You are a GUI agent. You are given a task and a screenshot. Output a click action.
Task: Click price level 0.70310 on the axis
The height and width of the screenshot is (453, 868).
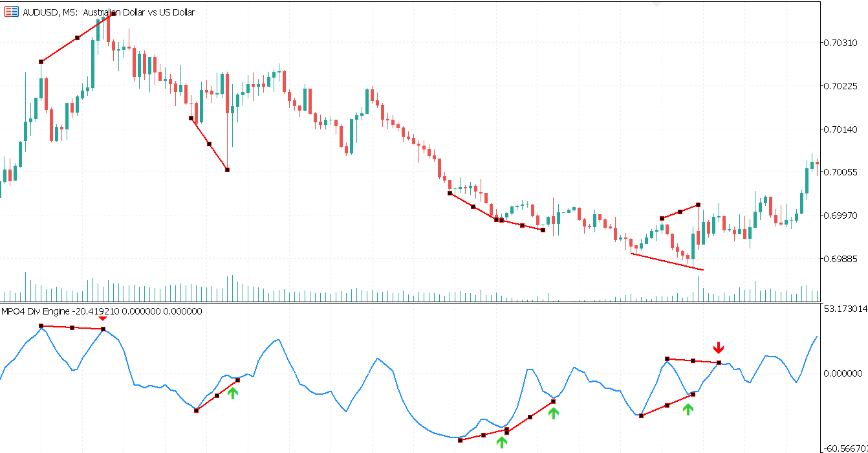pyautogui.click(x=840, y=43)
